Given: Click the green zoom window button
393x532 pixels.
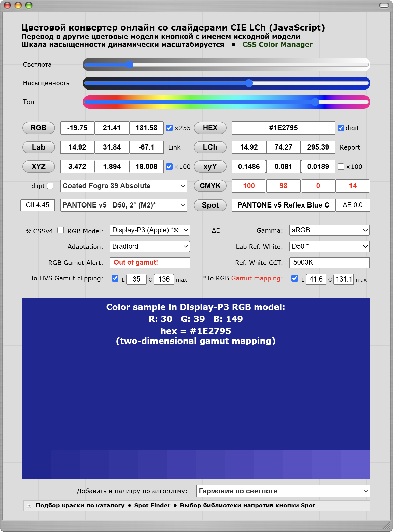Looking at the screenshot, I should pyautogui.click(x=29, y=5).
